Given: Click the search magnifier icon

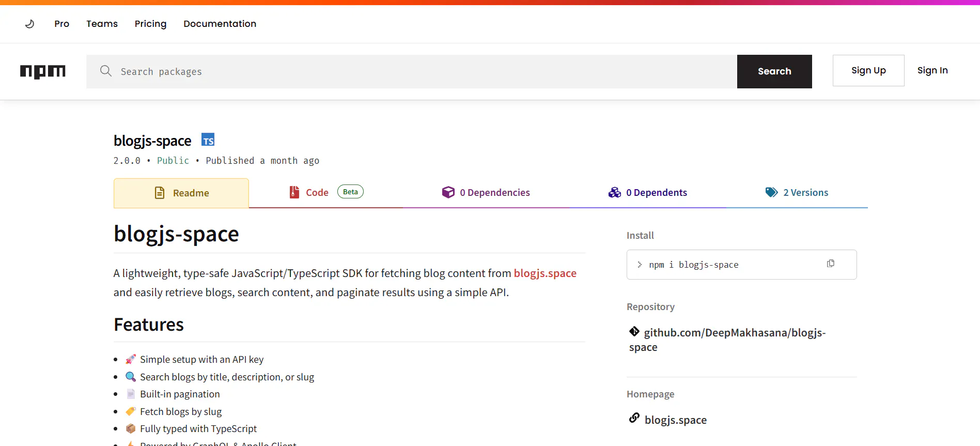Looking at the screenshot, I should (106, 71).
